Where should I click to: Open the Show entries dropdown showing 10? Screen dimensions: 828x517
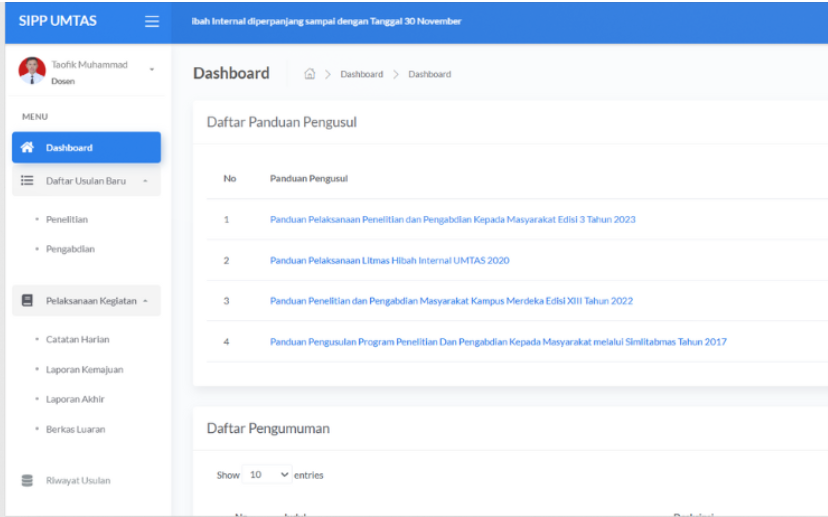[267, 475]
